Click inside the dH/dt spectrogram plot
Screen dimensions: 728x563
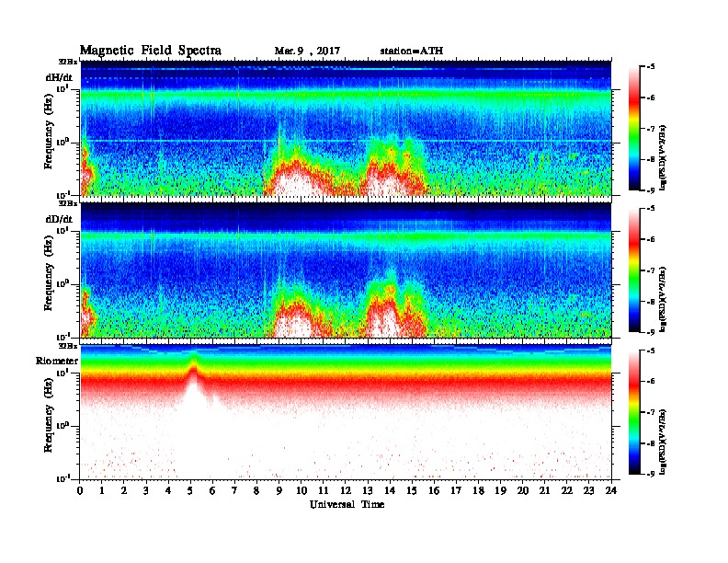point(346,128)
